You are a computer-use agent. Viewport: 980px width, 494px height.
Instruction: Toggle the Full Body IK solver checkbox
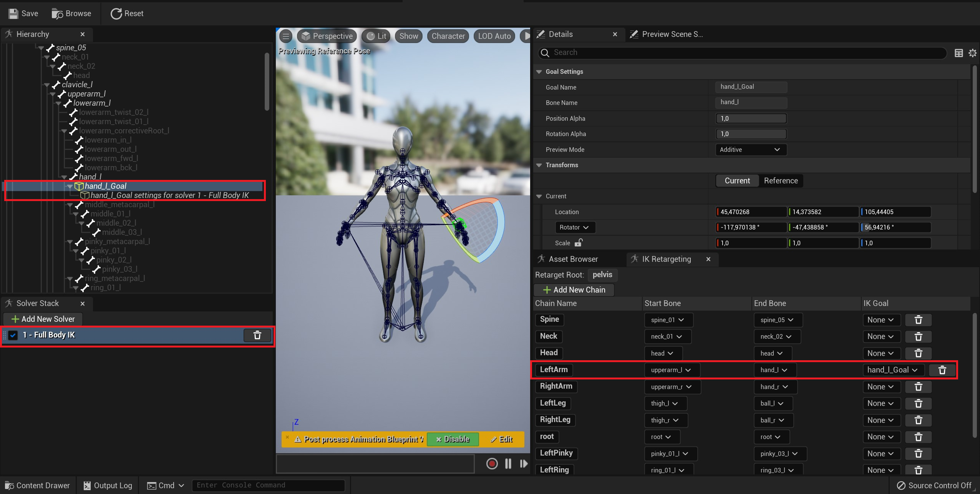(x=13, y=335)
